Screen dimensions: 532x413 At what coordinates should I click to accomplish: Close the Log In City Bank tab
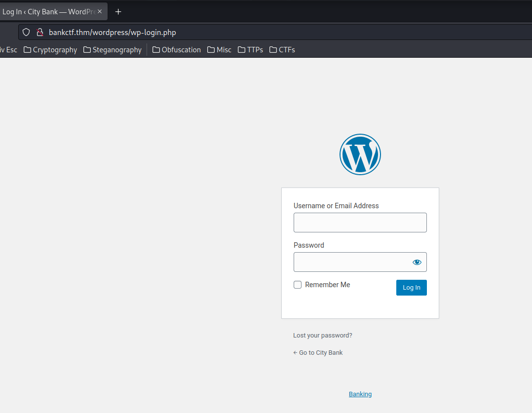click(100, 11)
